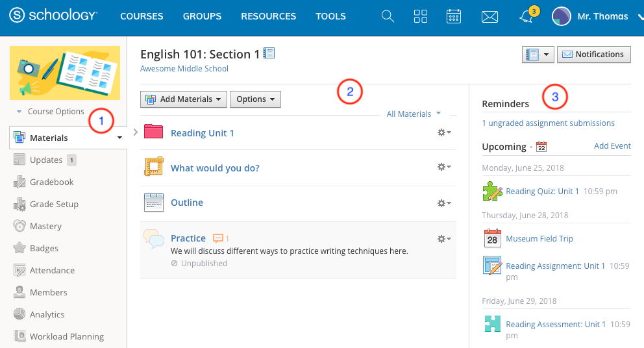Image resolution: width=644 pixels, height=348 pixels.
Task: Click the Workload Planning icon
Action: click(x=19, y=336)
